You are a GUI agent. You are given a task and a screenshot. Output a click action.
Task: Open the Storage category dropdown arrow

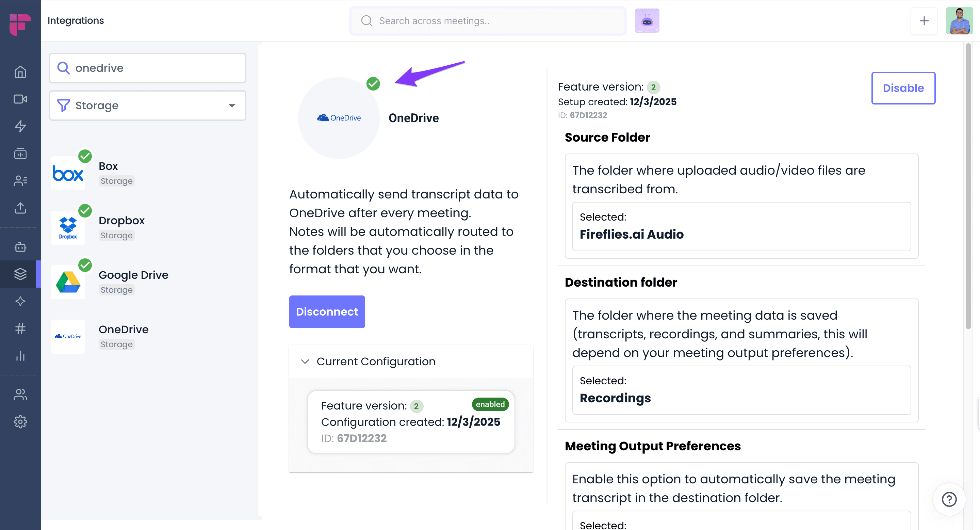tap(232, 106)
